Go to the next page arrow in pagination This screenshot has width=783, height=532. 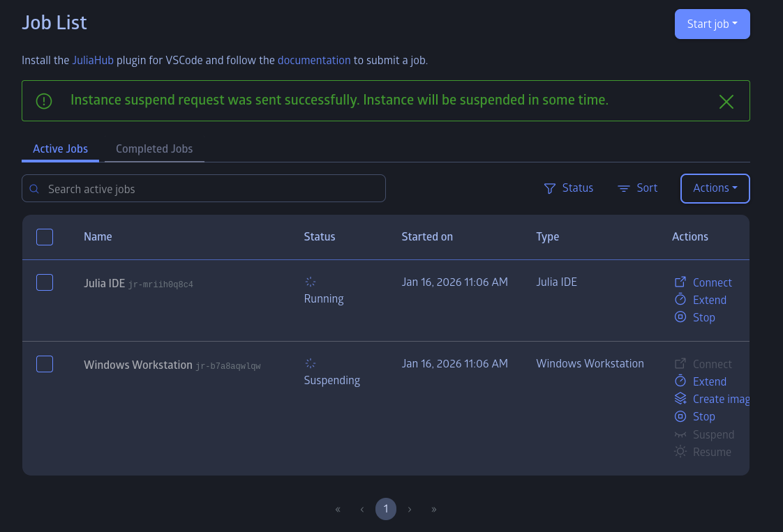click(410, 510)
